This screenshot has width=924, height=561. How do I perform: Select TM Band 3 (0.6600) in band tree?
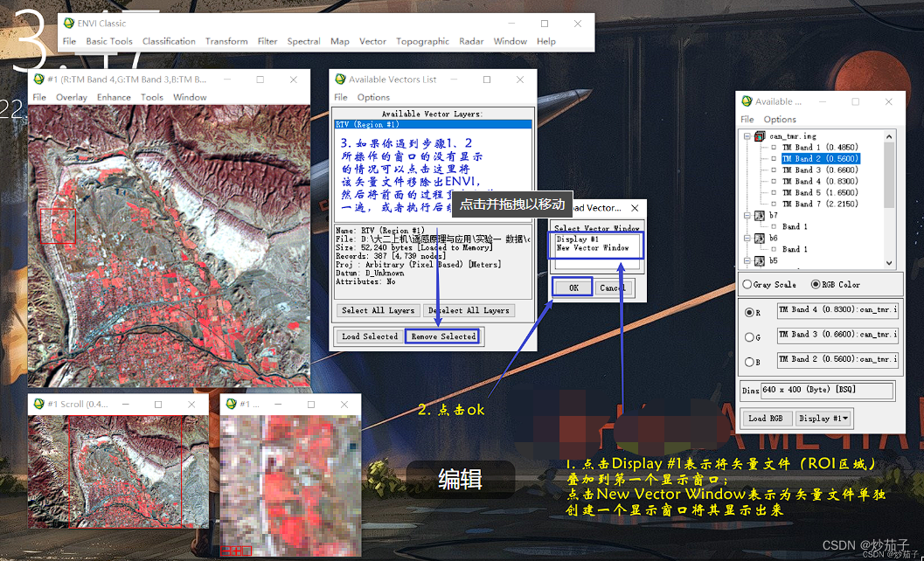[820, 170]
